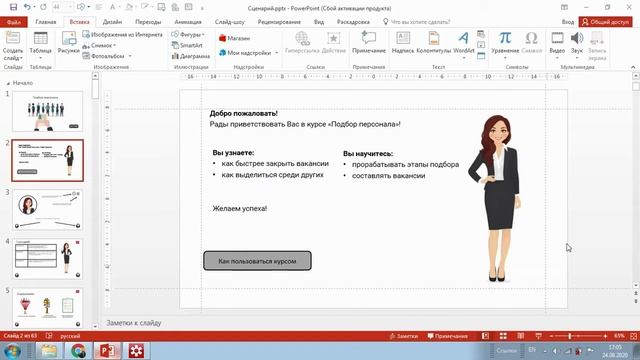
Task: Click spell check icon in status bar
Action: click(49, 336)
